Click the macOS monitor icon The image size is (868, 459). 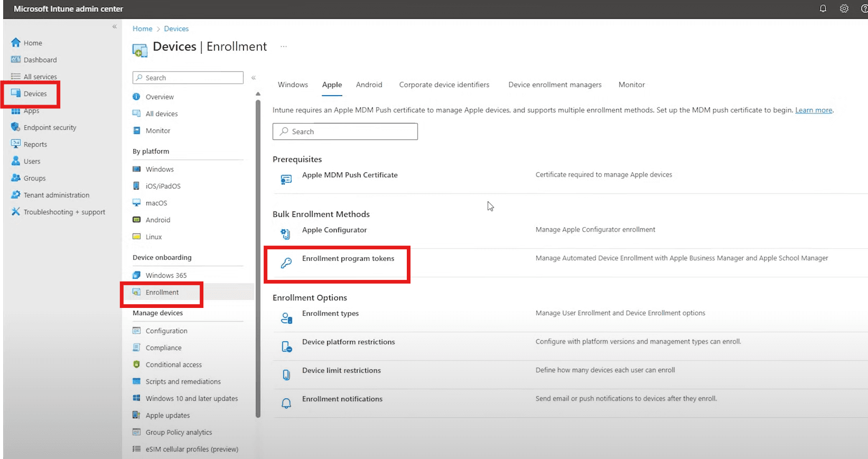click(136, 203)
